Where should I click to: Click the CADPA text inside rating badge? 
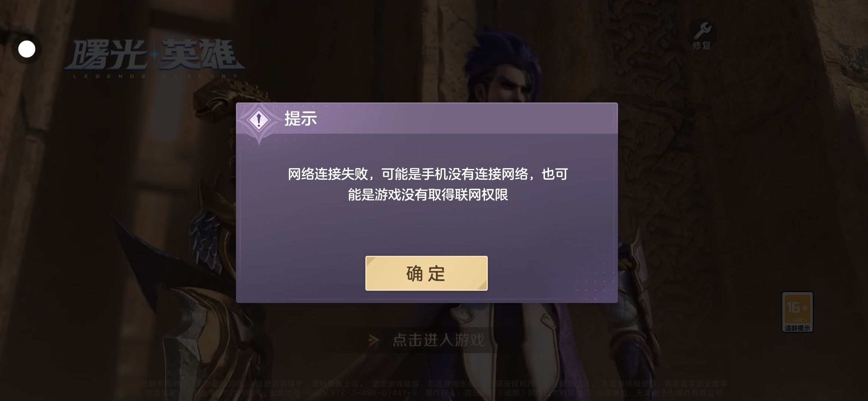click(797, 320)
